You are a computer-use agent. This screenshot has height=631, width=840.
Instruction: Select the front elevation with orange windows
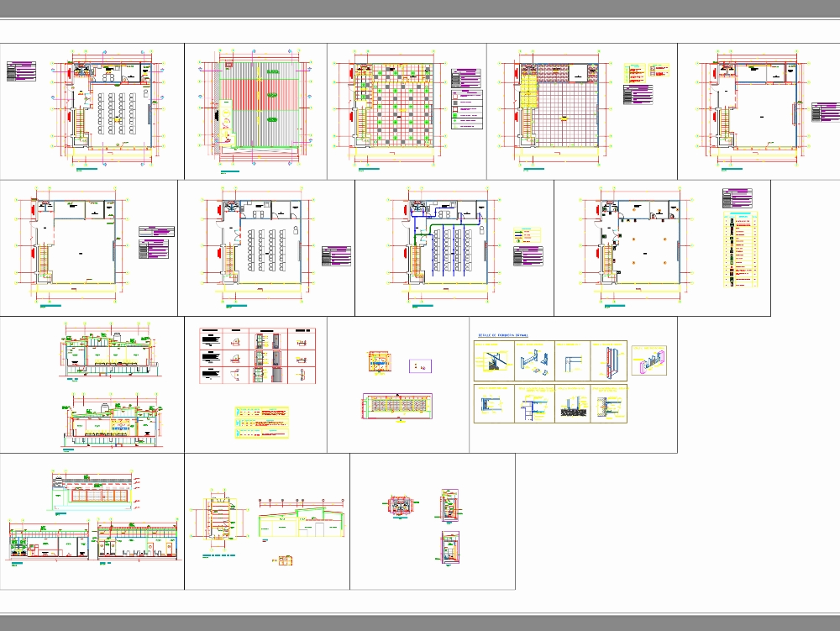[92, 492]
